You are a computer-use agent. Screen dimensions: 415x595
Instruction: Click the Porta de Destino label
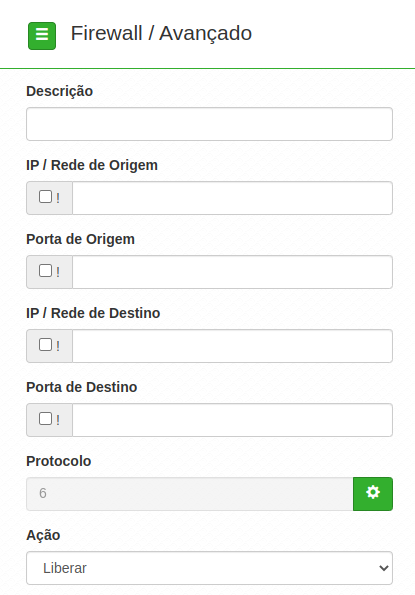[82, 387]
